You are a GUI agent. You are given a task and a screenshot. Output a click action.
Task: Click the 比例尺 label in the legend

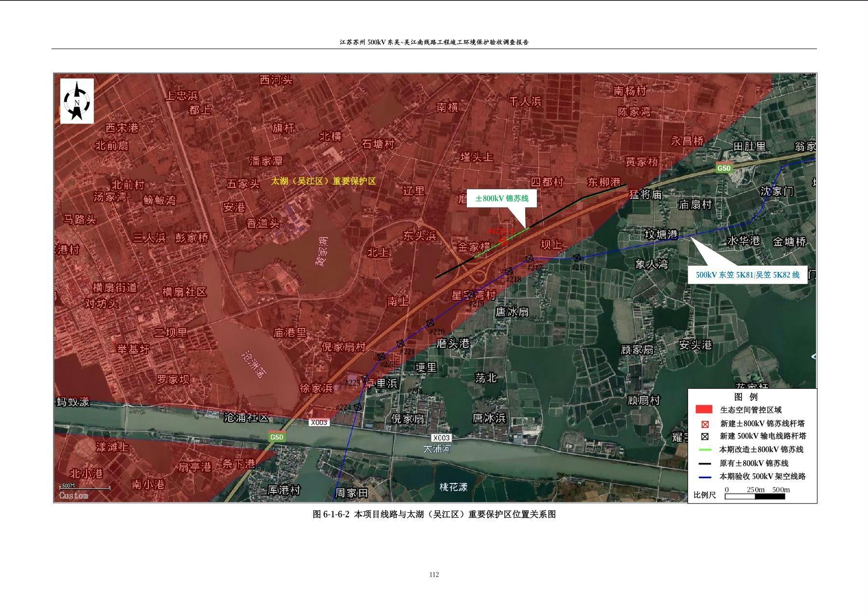tap(705, 495)
